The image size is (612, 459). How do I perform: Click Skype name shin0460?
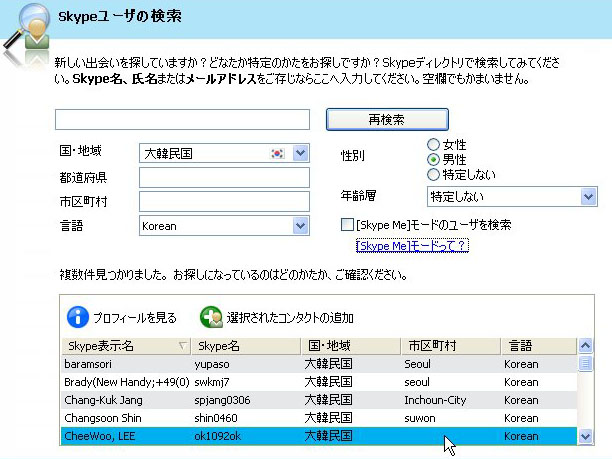(216, 418)
